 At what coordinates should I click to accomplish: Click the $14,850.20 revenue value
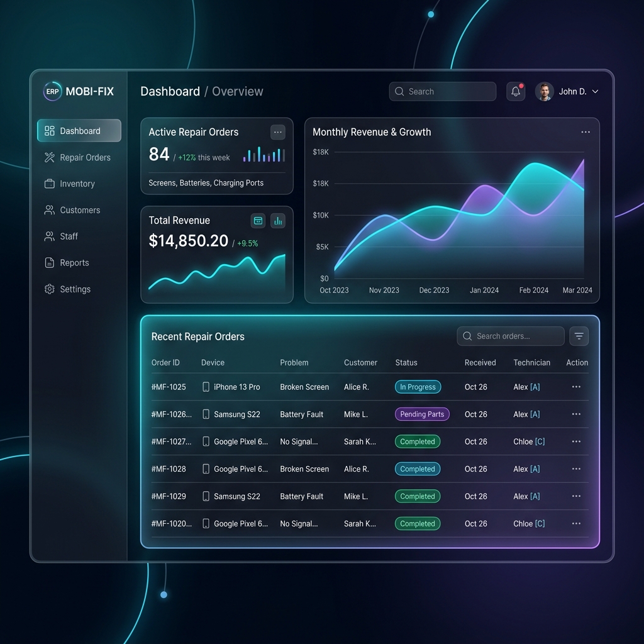pos(189,241)
